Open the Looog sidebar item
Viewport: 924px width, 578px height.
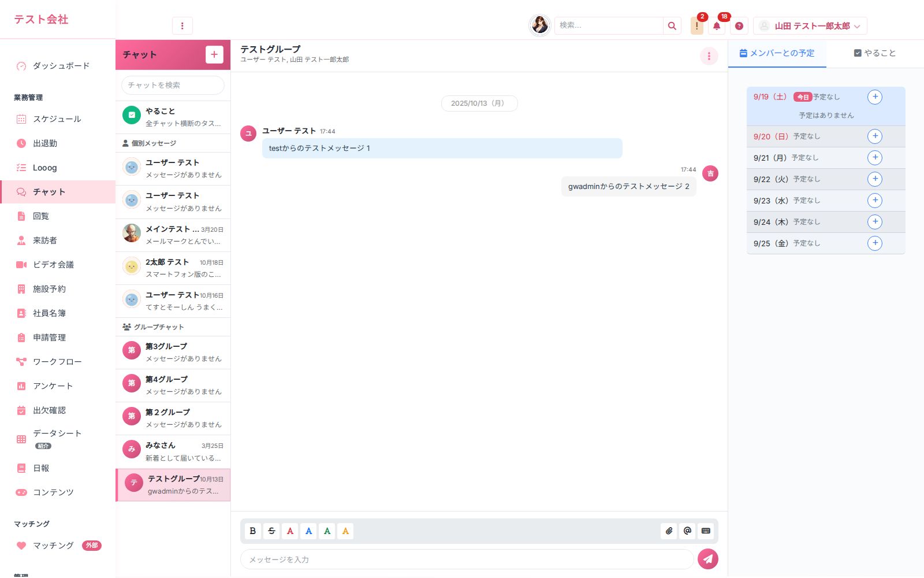point(58,168)
